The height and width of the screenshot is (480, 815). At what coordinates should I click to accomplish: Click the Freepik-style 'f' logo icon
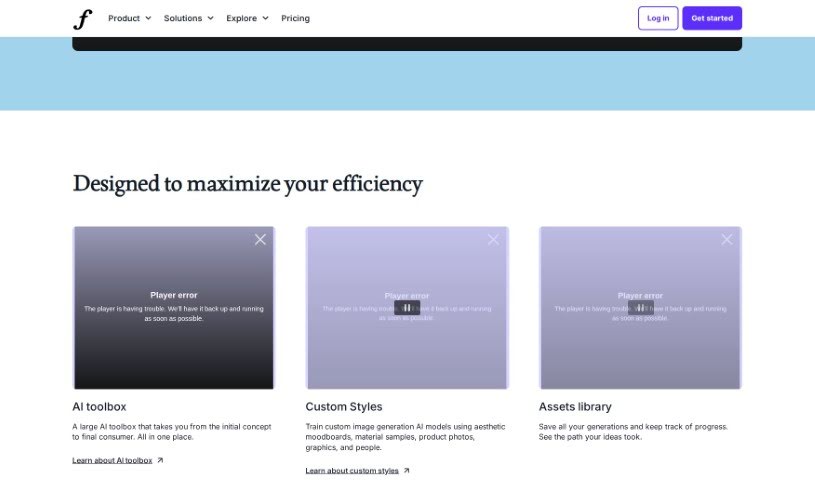click(x=82, y=18)
